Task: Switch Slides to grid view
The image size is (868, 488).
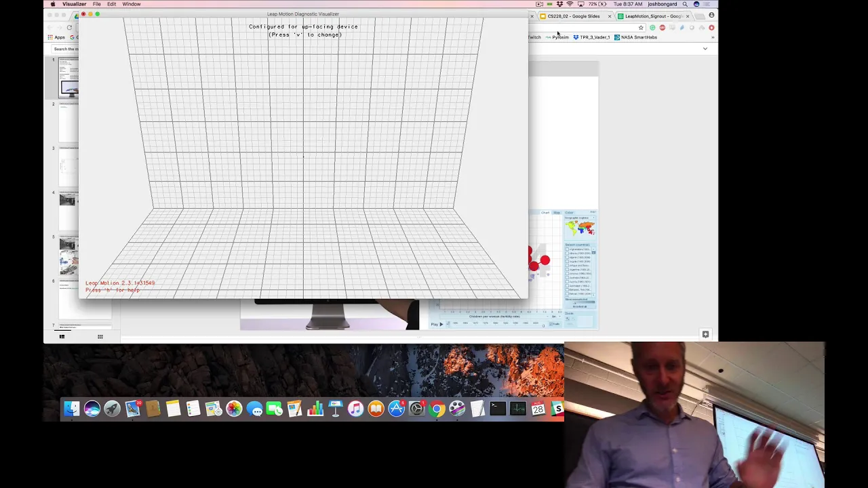Action: tap(100, 336)
